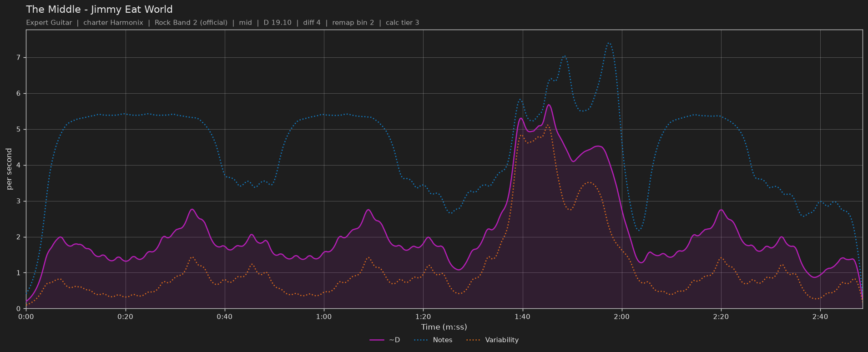Image resolution: width=868 pixels, height=352 pixels.
Task: Click the 2:40 tick on the time axis
Action: pyautogui.click(x=820, y=317)
